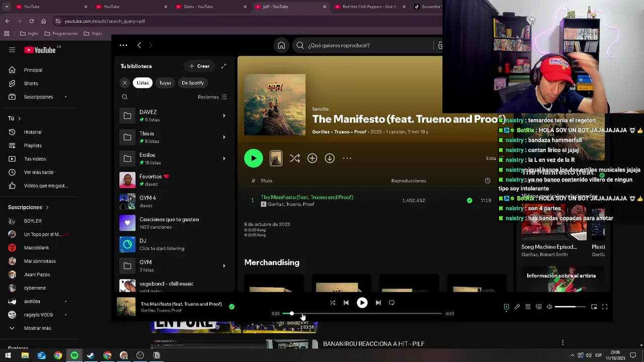
Task: Download the album using arrow icon
Action: [330, 158]
